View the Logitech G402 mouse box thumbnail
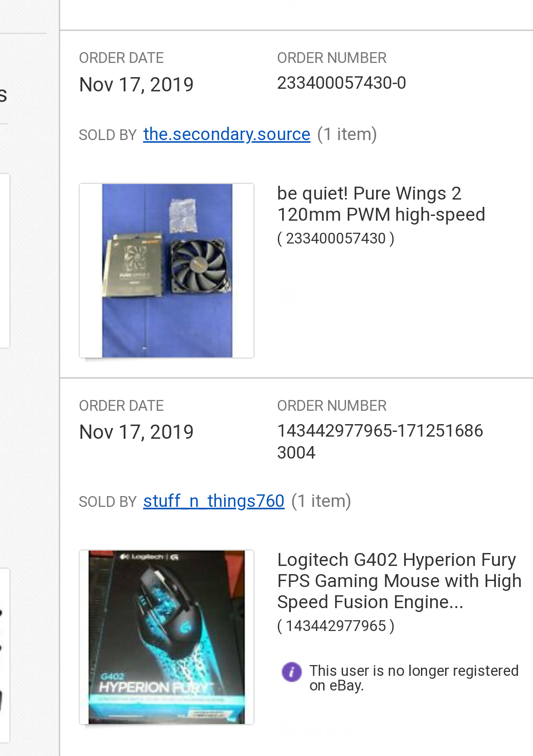This screenshot has height=756, width=533. pos(167,637)
